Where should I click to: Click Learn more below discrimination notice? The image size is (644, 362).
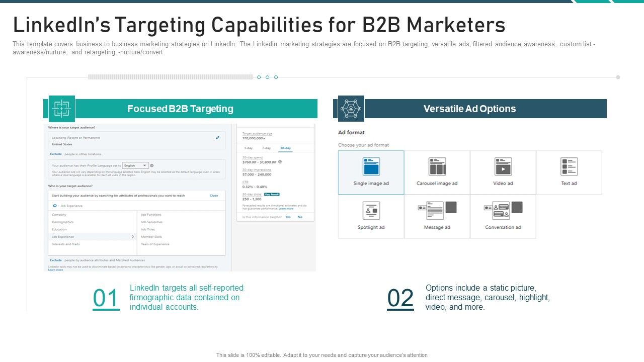tap(56, 270)
